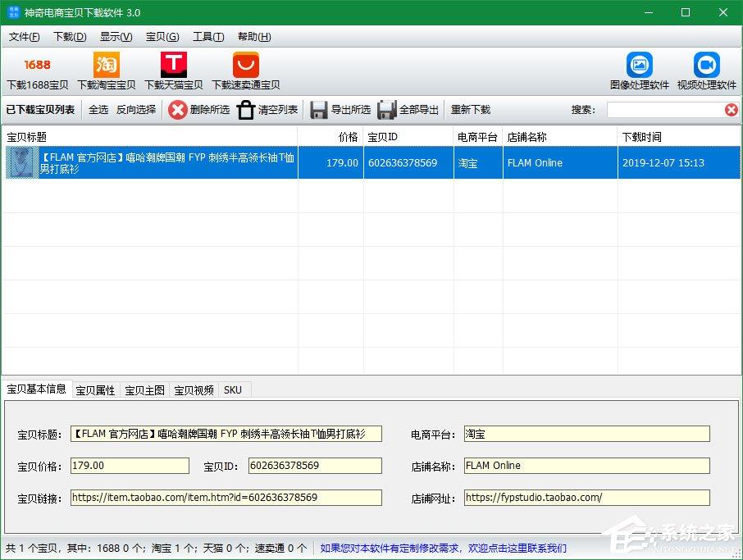Focus the 搜索 search input field
Viewport: 743px width, 560px height.
666,110
